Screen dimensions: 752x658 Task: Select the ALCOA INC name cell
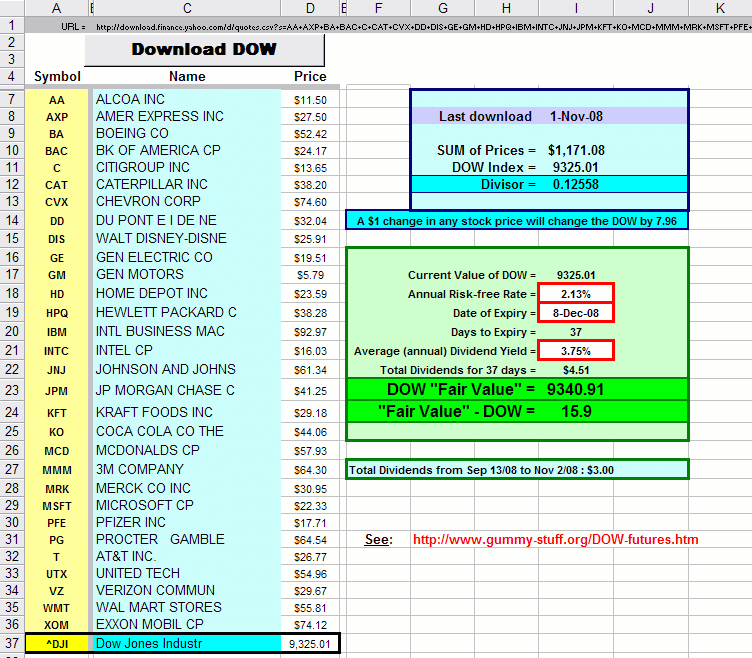pyautogui.click(x=187, y=99)
